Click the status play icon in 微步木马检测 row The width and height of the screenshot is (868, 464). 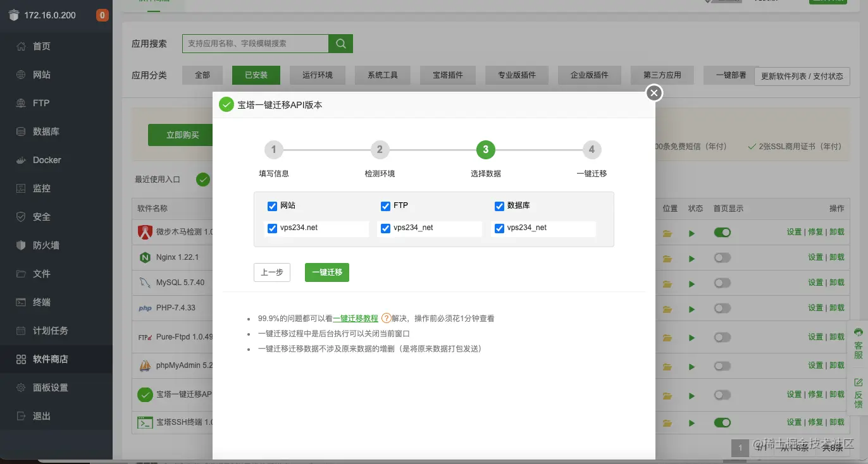[691, 233]
